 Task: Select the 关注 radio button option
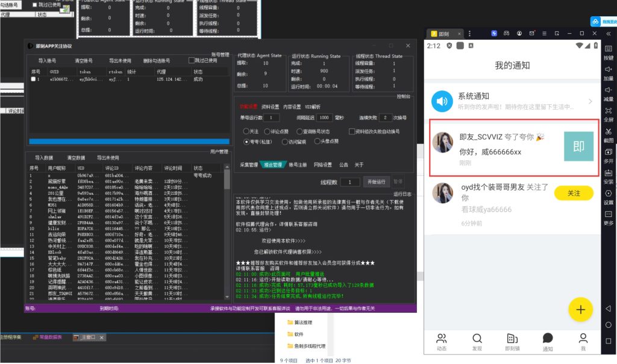click(246, 131)
